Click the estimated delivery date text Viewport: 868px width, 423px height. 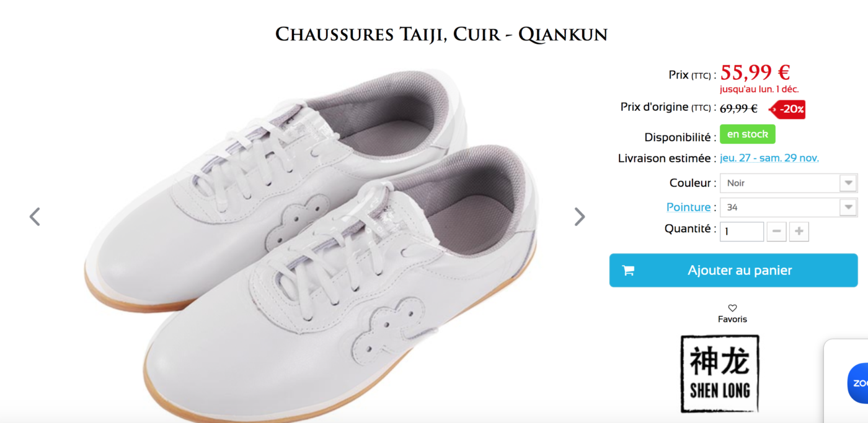click(x=769, y=158)
